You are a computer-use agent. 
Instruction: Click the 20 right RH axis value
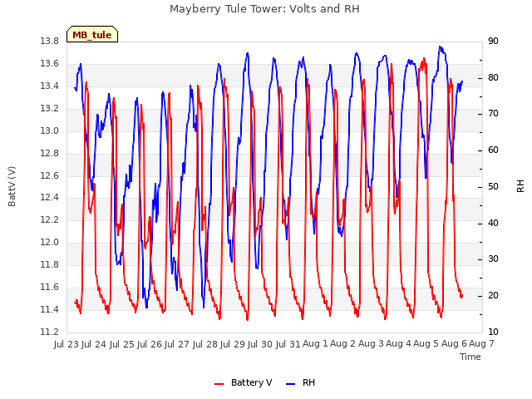point(493,296)
